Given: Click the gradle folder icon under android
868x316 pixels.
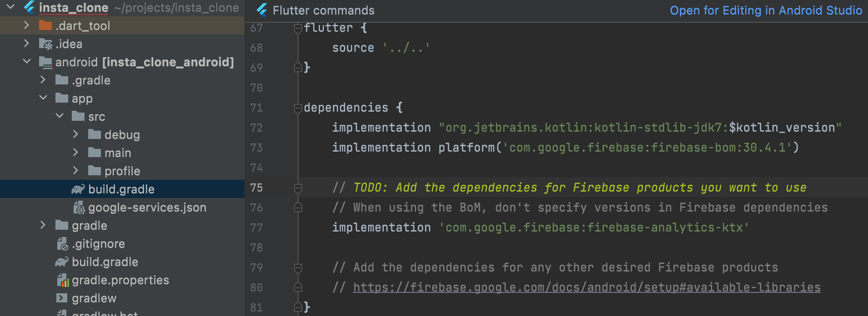Looking at the screenshot, I should pos(62,225).
